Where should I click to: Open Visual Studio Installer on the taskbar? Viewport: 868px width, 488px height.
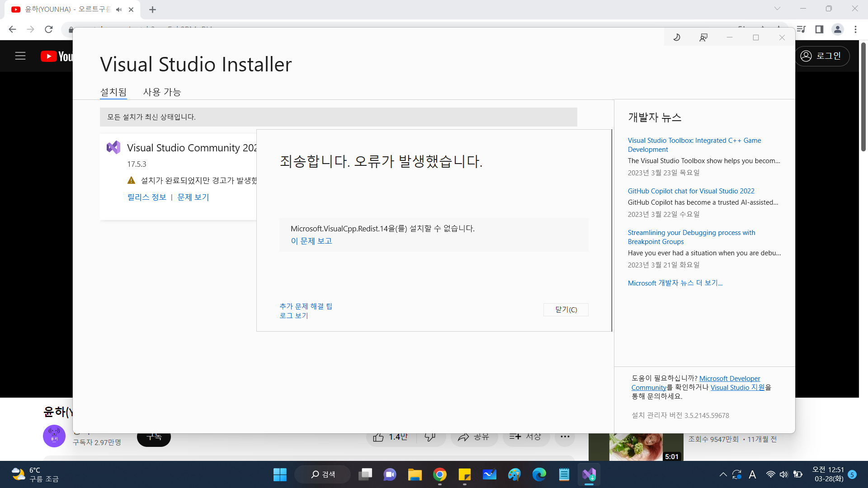[x=589, y=474]
